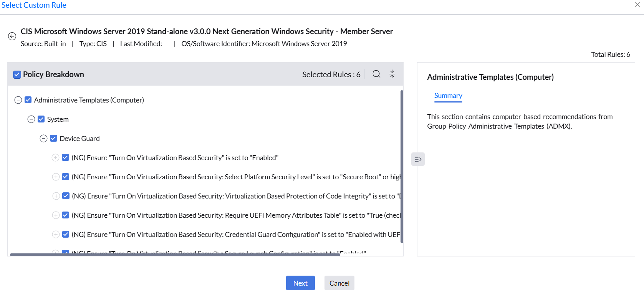Screen dimensions: 644x296
Task: Toggle the System checkbox
Action: tap(41, 119)
